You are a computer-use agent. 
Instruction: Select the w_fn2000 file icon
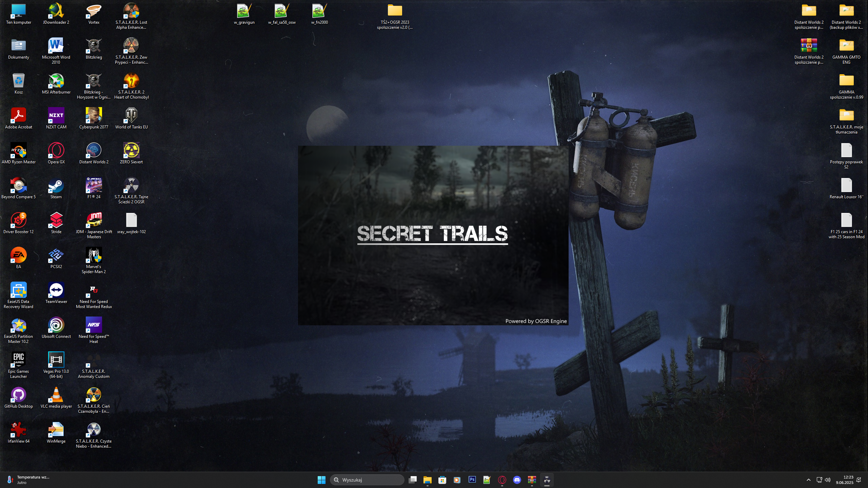tap(319, 14)
